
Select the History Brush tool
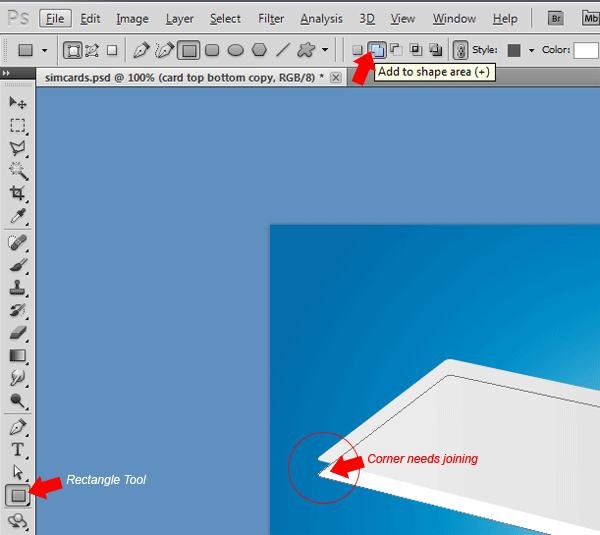click(18, 310)
